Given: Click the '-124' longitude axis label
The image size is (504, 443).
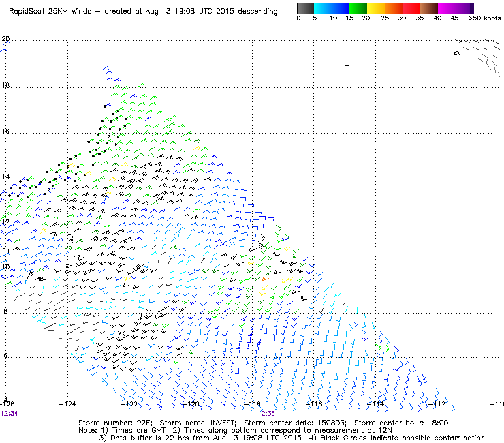Looking at the screenshot, I should [67, 404].
